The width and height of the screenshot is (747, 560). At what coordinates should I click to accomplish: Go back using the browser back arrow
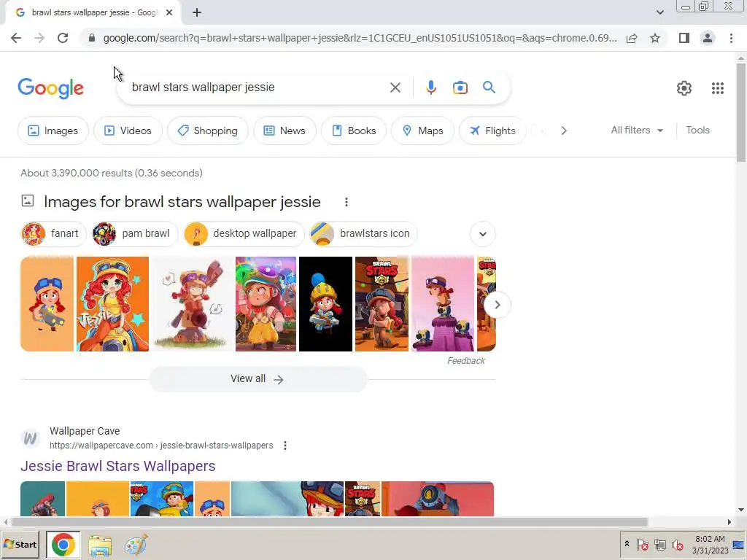(x=16, y=38)
